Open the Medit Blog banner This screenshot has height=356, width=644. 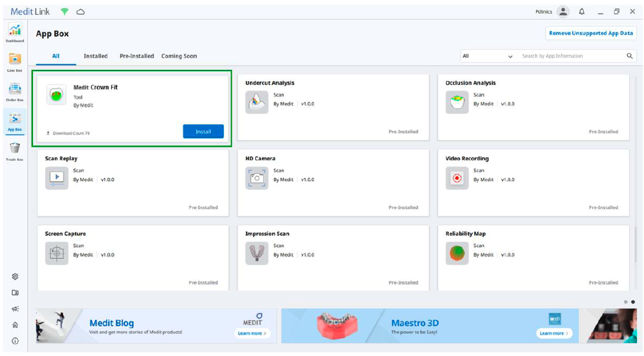point(156,326)
